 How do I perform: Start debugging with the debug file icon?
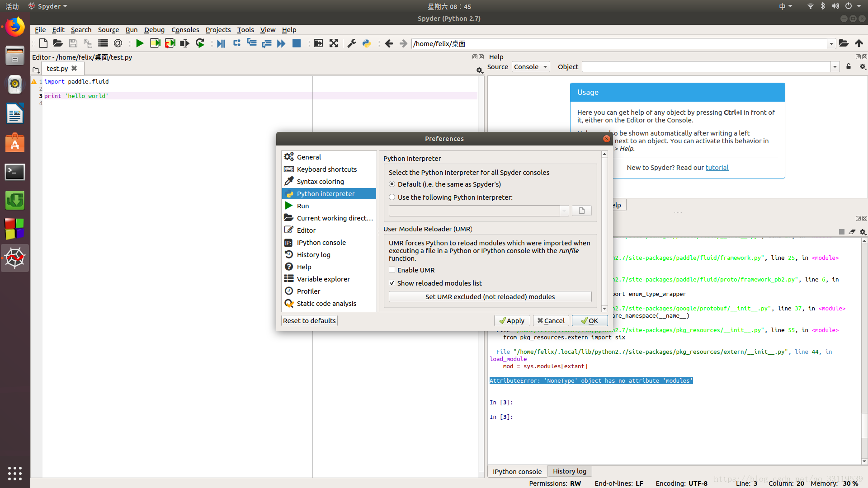221,43
